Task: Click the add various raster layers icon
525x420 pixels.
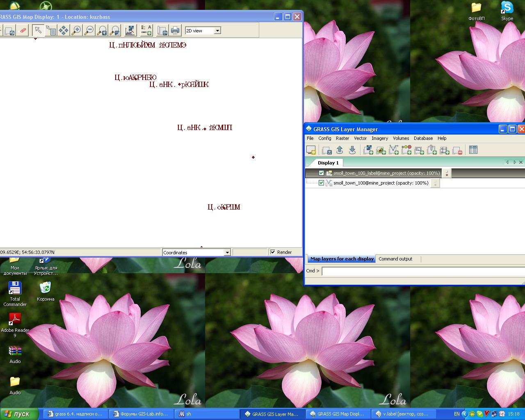Action: (x=381, y=150)
